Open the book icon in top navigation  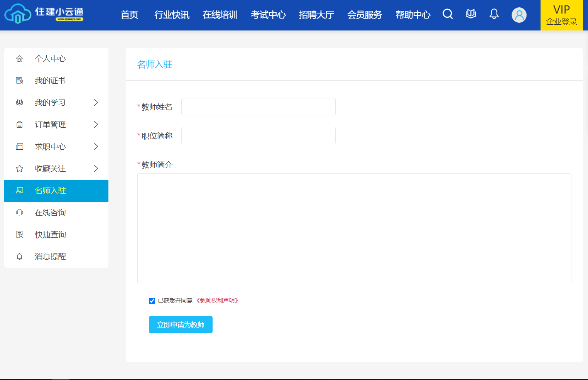pyautogui.click(x=471, y=14)
